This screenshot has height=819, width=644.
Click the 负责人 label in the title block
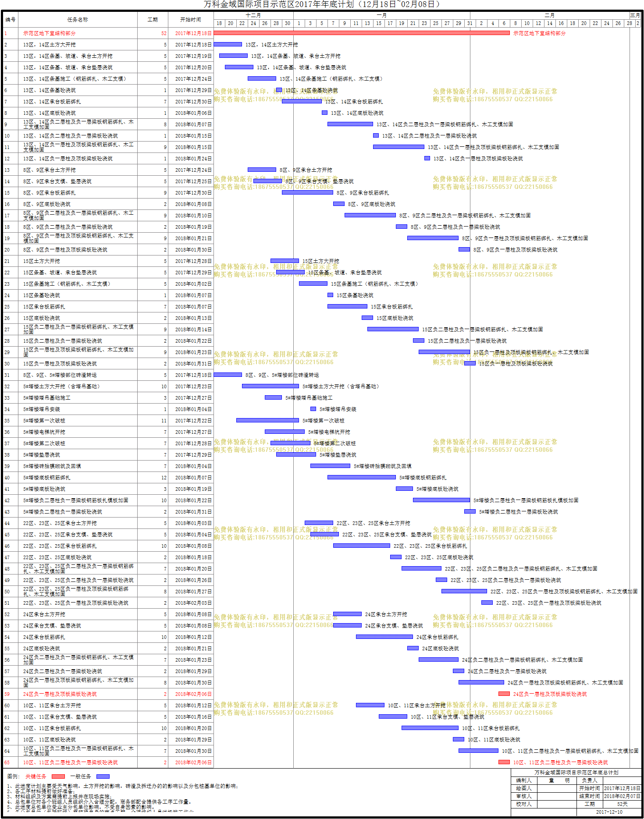[x=590, y=780]
